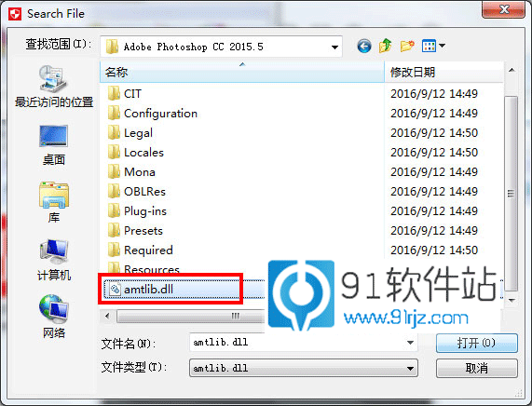Open 最近访问的位置 in the sidebar

54,87
